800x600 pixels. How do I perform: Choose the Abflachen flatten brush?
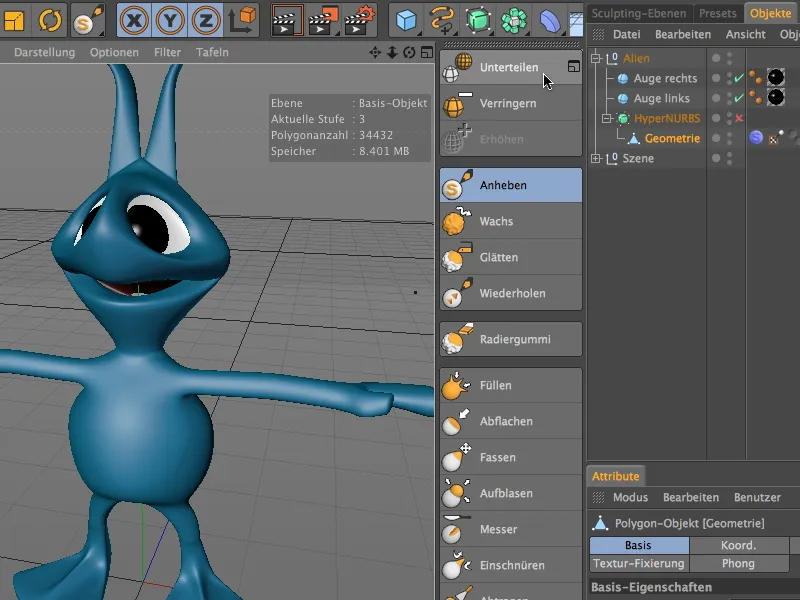click(x=510, y=421)
